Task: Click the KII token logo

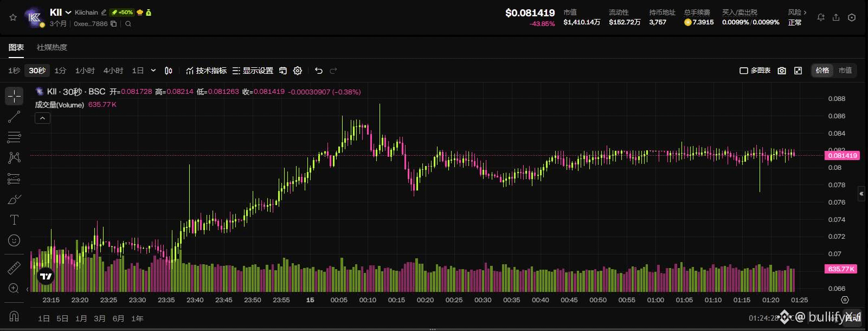Action: (34, 17)
